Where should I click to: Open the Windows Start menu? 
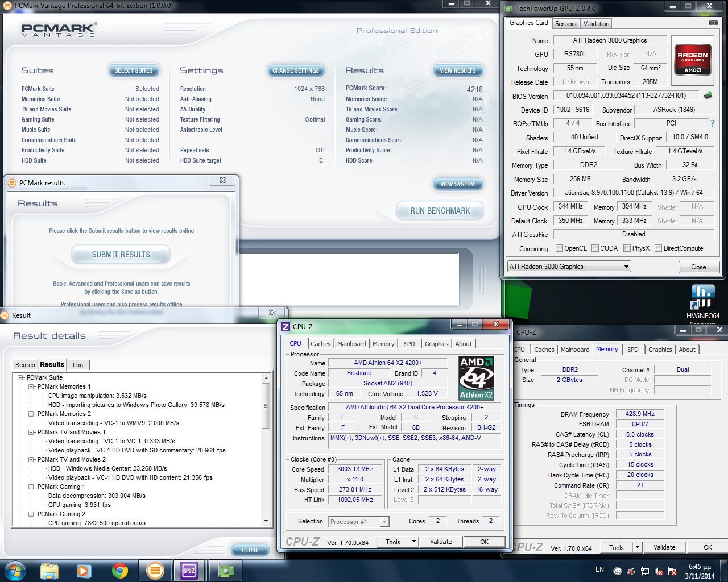point(15,571)
